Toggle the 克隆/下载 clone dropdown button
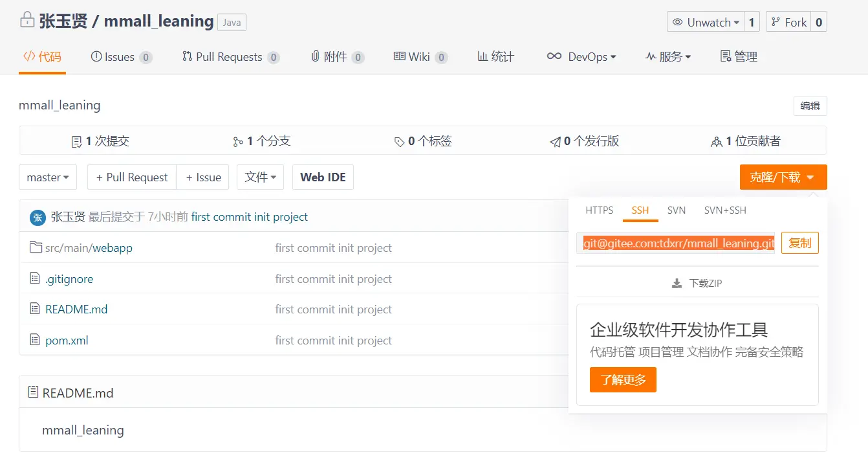 [x=783, y=177]
